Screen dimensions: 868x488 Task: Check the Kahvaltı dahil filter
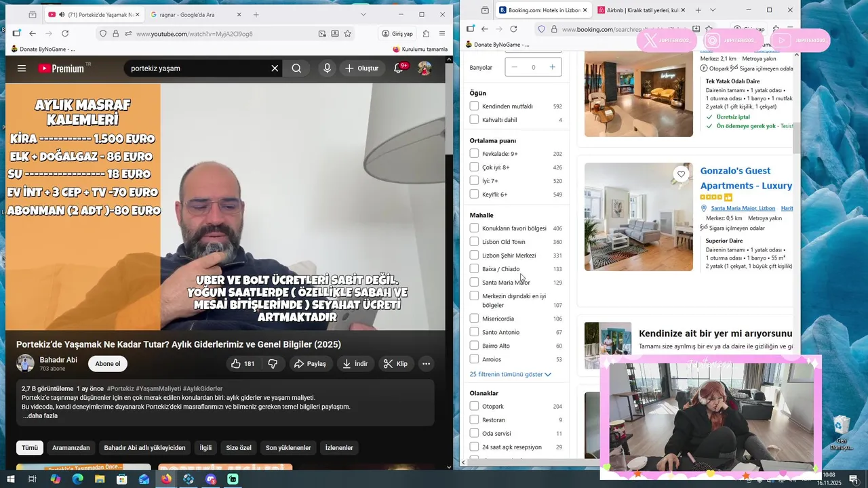pos(474,120)
